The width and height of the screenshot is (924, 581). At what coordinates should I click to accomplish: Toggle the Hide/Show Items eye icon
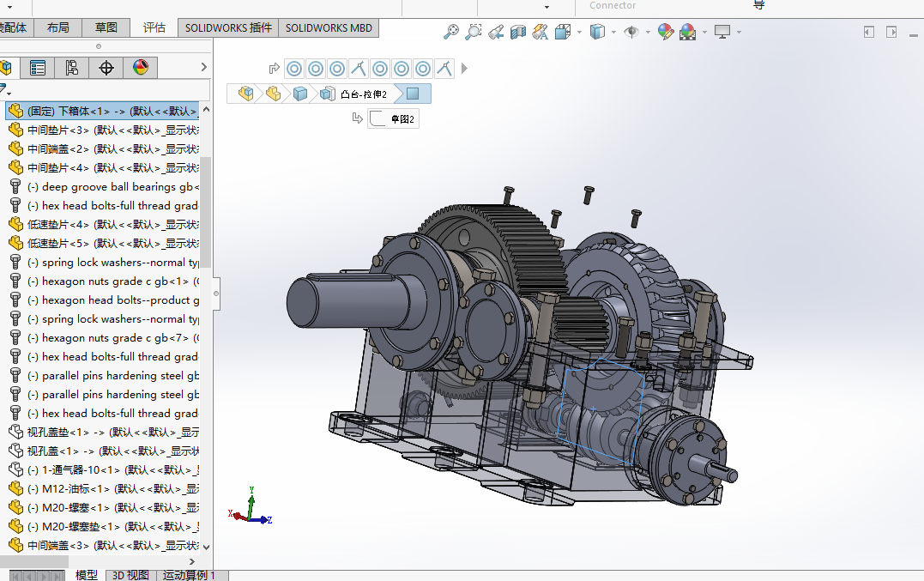coord(631,32)
